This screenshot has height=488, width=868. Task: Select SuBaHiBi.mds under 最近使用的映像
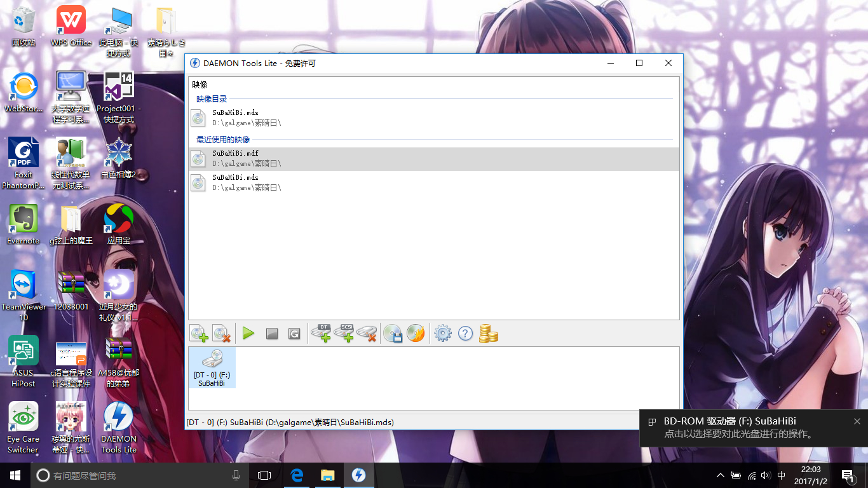[434, 182]
